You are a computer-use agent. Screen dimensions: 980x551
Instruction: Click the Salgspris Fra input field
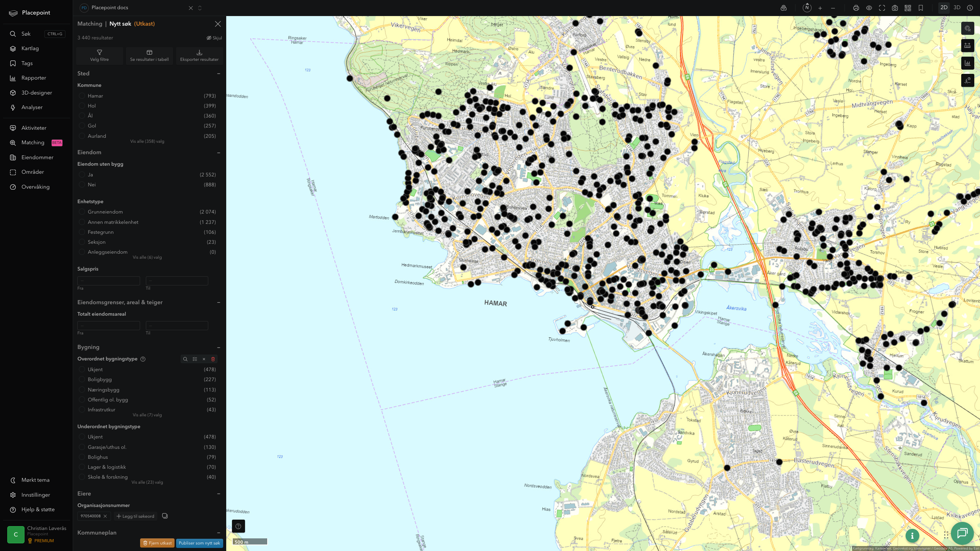(109, 281)
